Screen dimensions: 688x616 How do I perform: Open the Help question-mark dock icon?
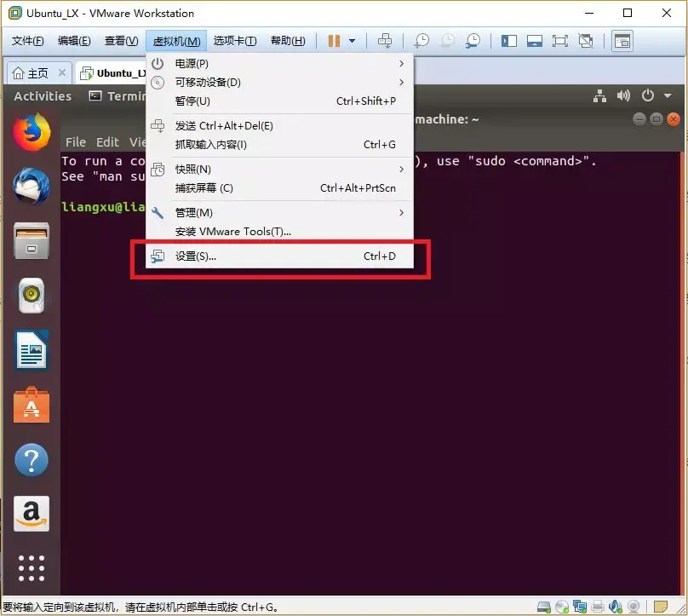[x=32, y=460]
